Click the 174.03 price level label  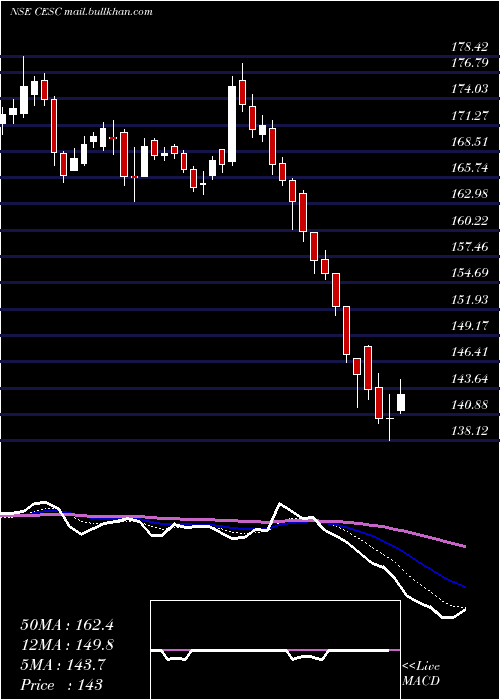point(470,89)
